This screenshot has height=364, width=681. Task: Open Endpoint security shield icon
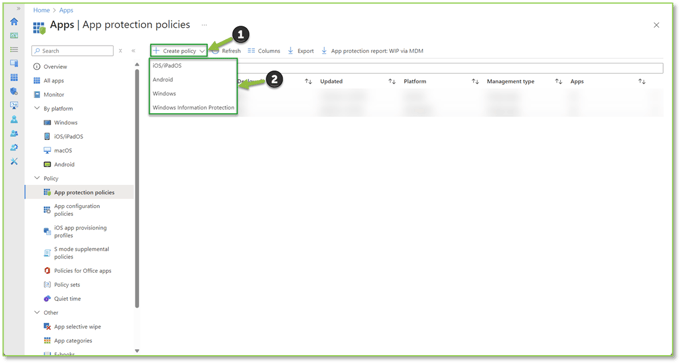point(14,91)
